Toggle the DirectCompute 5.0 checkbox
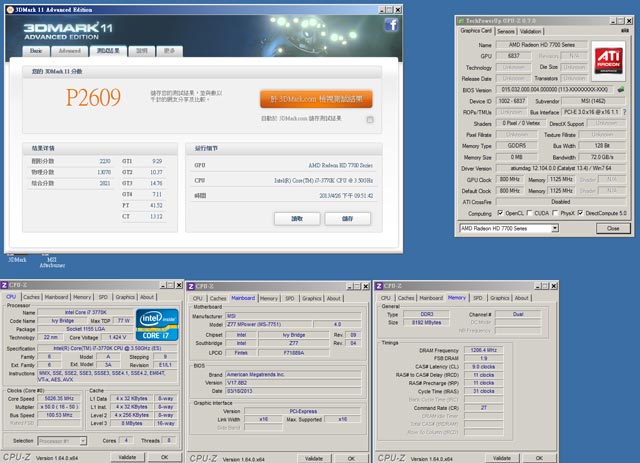The width and height of the screenshot is (640, 463). pos(580,213)
